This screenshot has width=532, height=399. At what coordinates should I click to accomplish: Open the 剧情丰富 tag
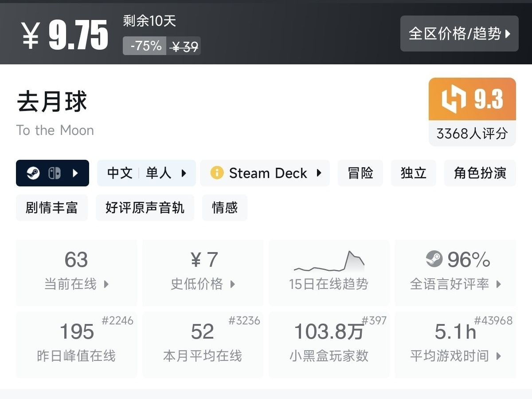point(52,208)
